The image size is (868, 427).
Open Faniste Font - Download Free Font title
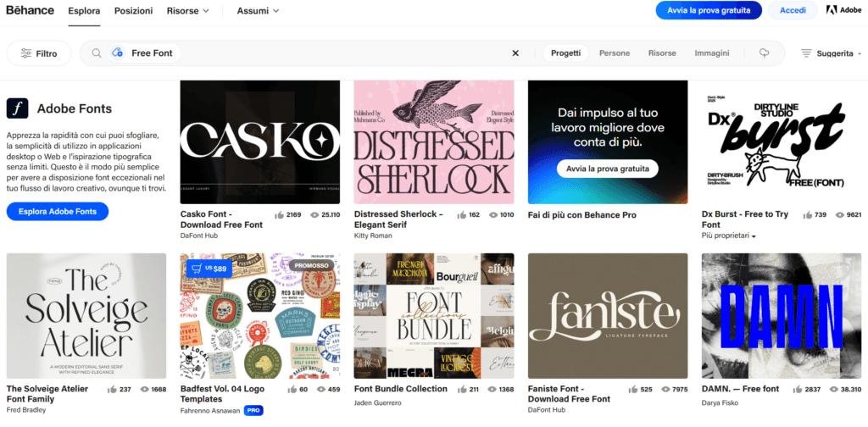569,394
